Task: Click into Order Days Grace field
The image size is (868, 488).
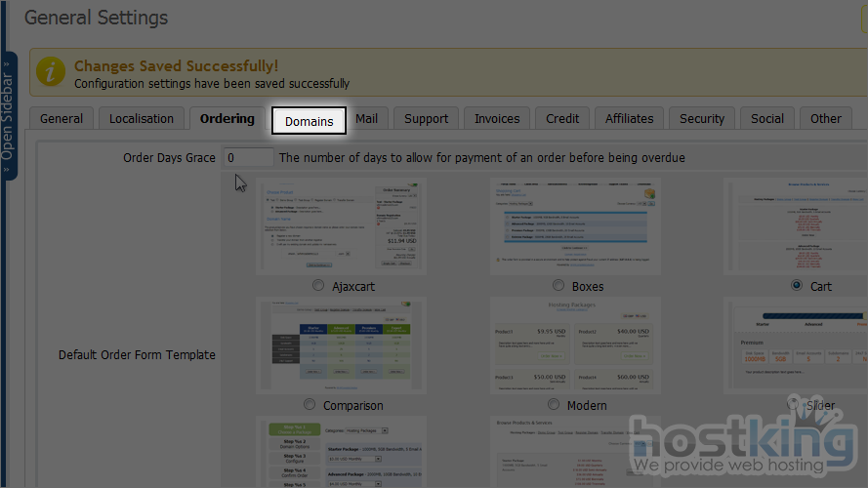Action: (x=248, y=157)
